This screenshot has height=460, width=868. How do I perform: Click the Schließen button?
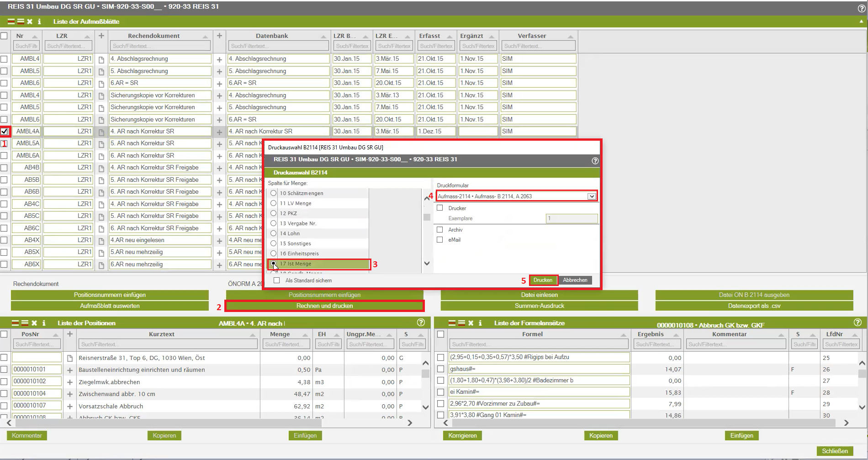pyautogui.click(x=835, y=451)
